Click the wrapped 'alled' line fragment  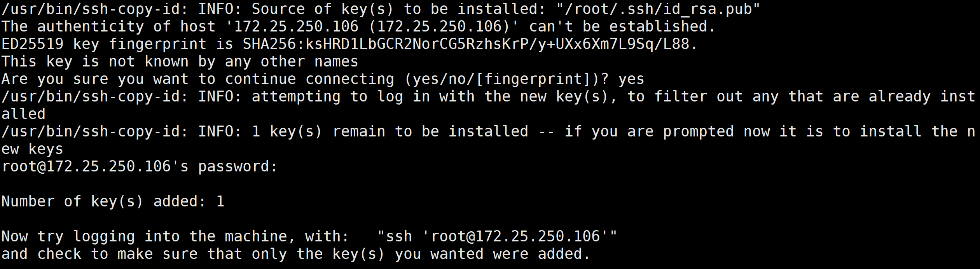[24, 114]
